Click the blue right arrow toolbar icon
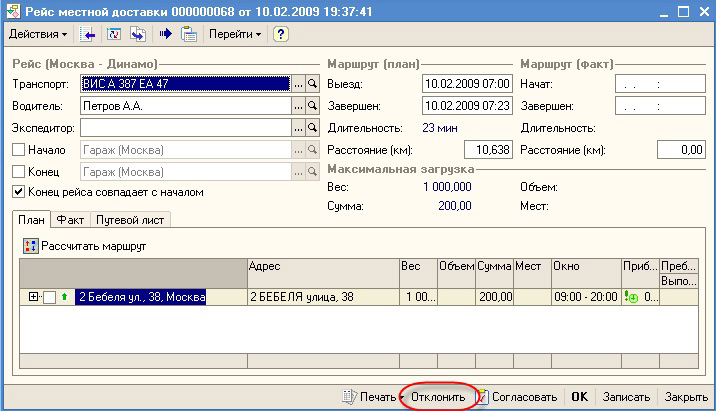 [x=165, y=35]
